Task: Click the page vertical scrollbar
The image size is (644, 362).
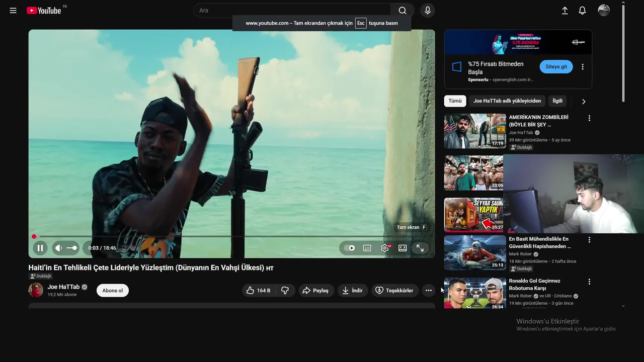Action: [623, 53]
